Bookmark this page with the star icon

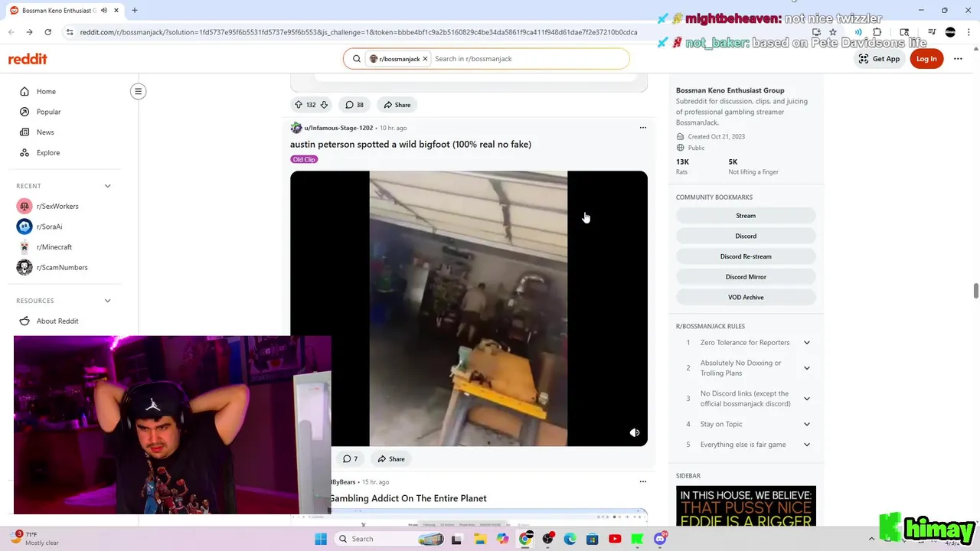(833, 32)
